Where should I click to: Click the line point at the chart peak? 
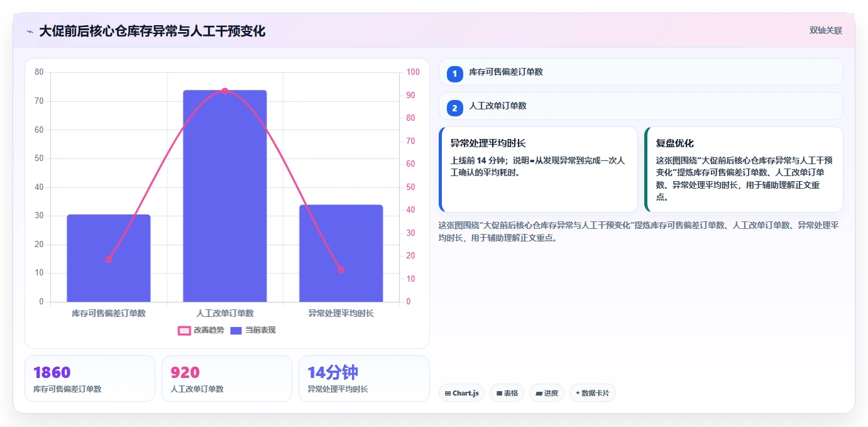(x=225, y=91)
